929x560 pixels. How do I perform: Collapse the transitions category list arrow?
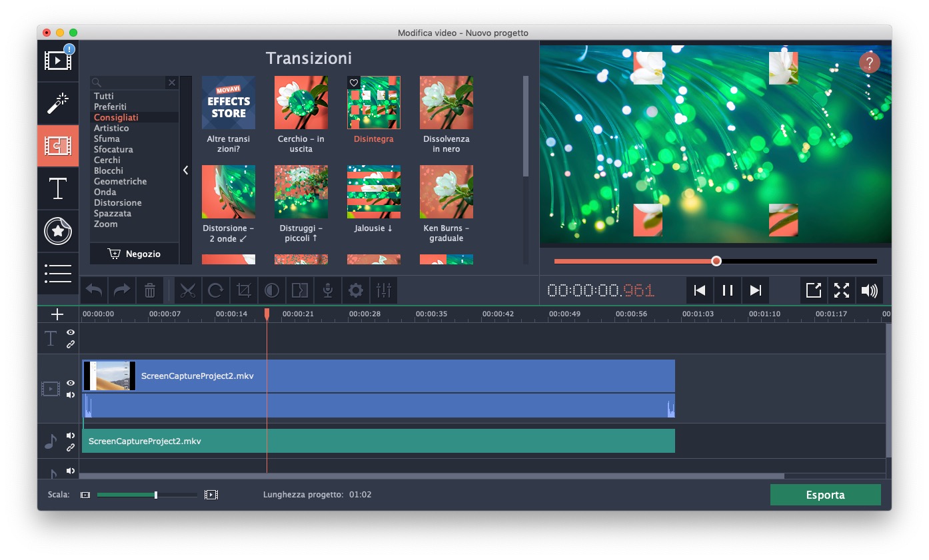(x=185, y=170)
